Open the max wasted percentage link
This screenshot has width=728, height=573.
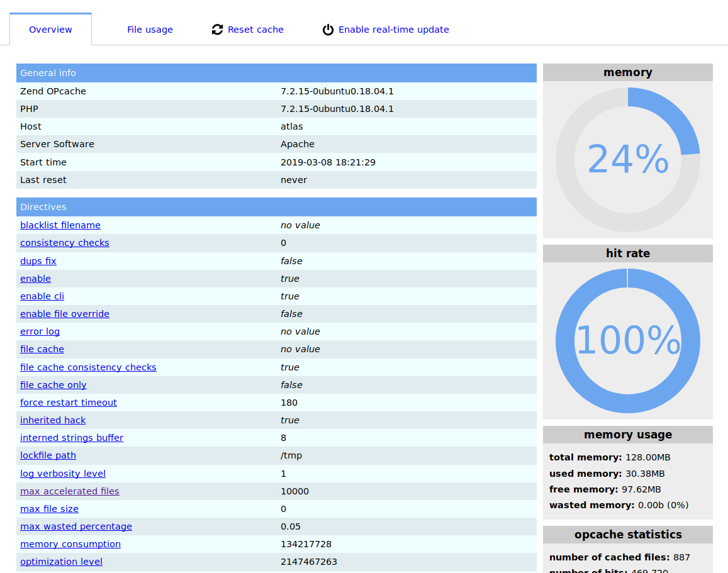pos(76,526)
